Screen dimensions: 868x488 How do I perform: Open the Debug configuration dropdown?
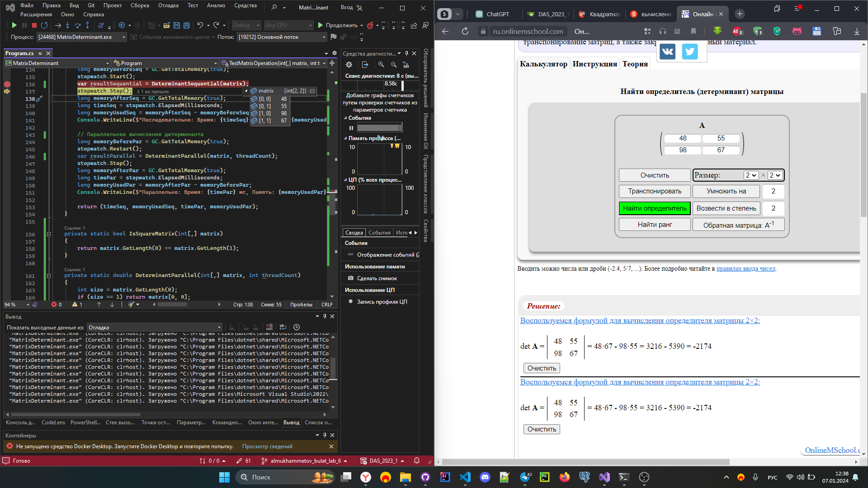(247, 25)
